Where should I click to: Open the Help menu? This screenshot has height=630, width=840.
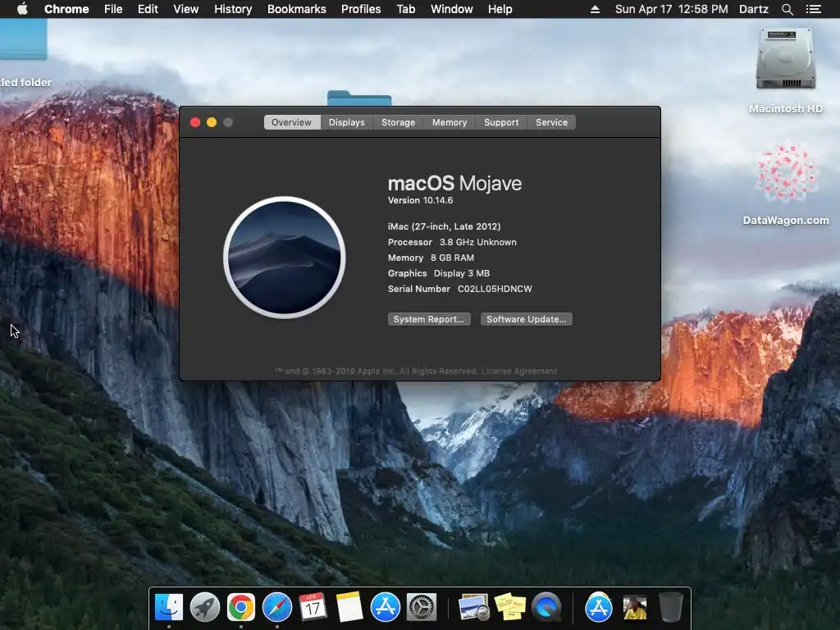coord(500,9)
